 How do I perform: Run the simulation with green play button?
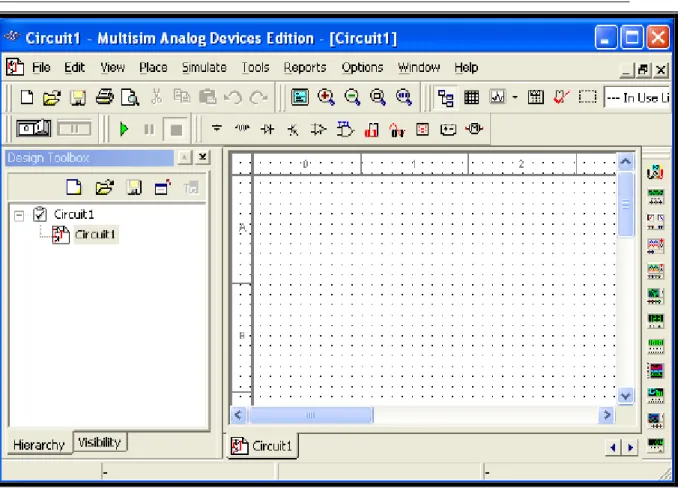pyautogui.click(x=124, y=129)
